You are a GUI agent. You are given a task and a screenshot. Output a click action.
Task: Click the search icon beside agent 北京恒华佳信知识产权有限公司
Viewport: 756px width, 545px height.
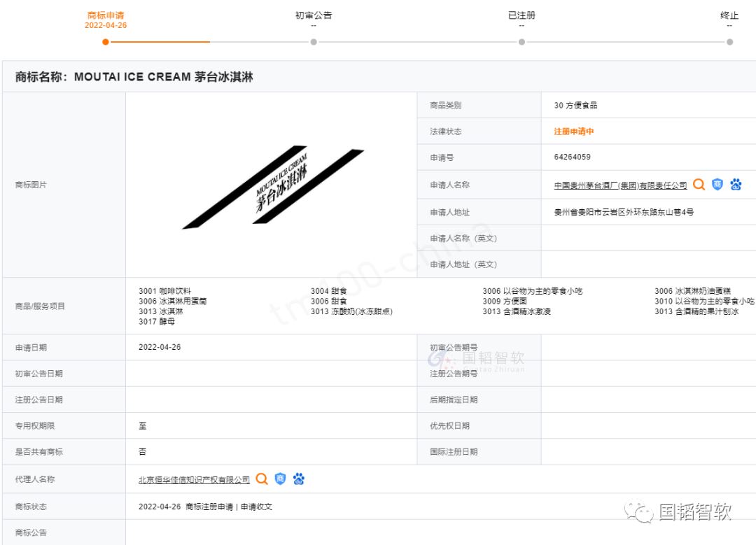pyautogui.click(x=262, y=479)
